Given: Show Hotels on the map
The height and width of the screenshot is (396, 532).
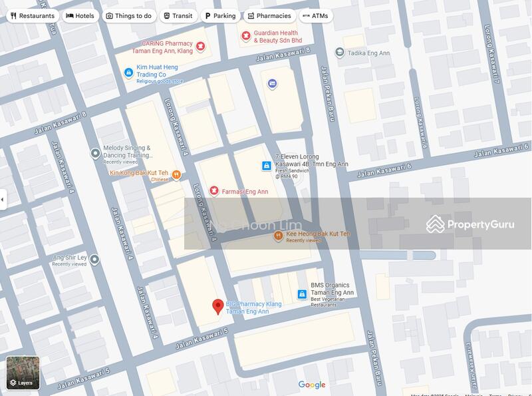Looking at the screenshot, I should point(80,16).
